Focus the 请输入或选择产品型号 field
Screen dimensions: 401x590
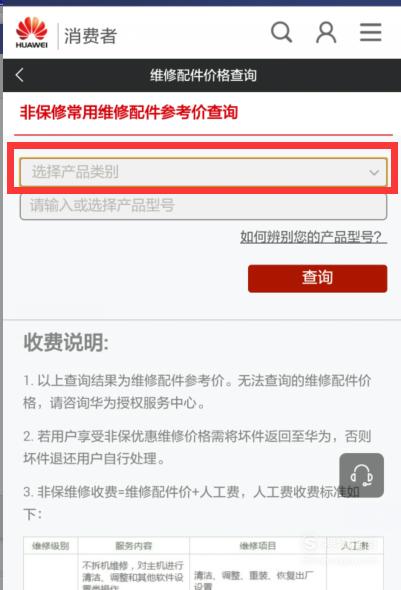203,206
